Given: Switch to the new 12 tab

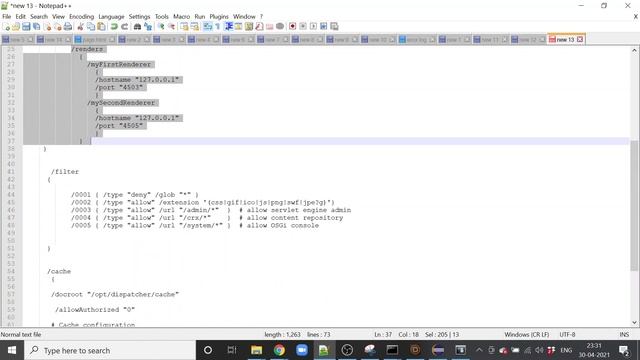Looking at the screenshot, I should pyautogui.click(x=528, y=40).
